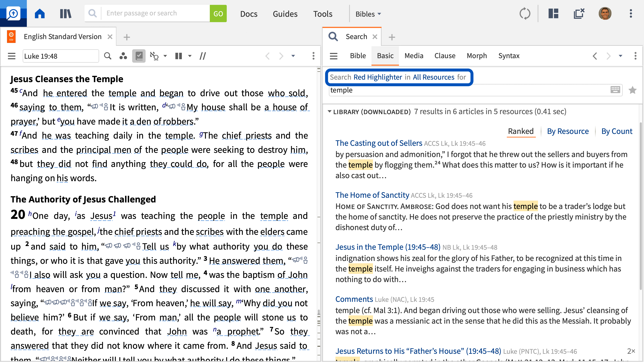This screenshot has width=644, height=362.
Task: Open Jesus Returns to His Father's House result
Action: [418, 351]
